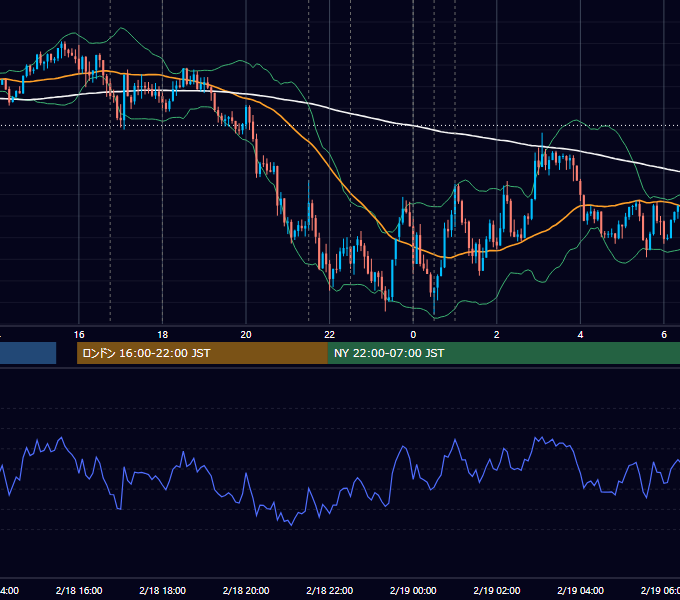Select the 16 hour tick label
Image resolution: width=680 pixels, height=600 pixels.
point(79,335)
